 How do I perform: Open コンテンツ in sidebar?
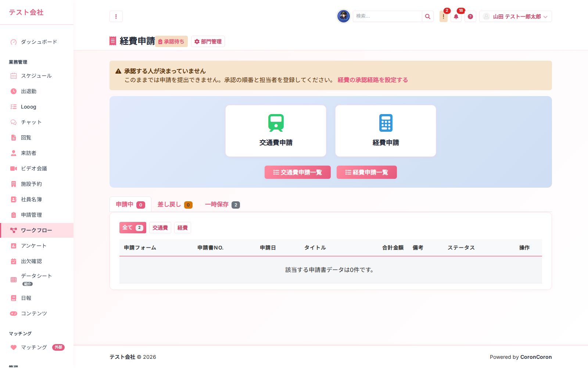pyautogui.click(x=37, y=314)
